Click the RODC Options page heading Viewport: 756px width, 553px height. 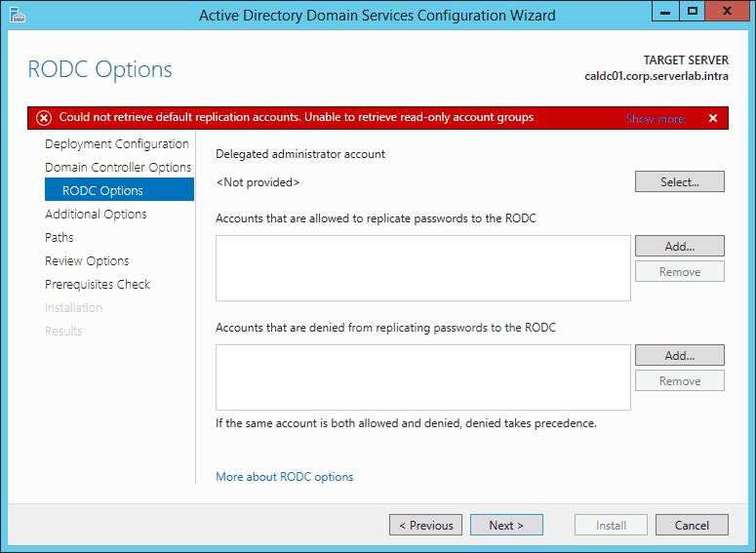point(99,69)
